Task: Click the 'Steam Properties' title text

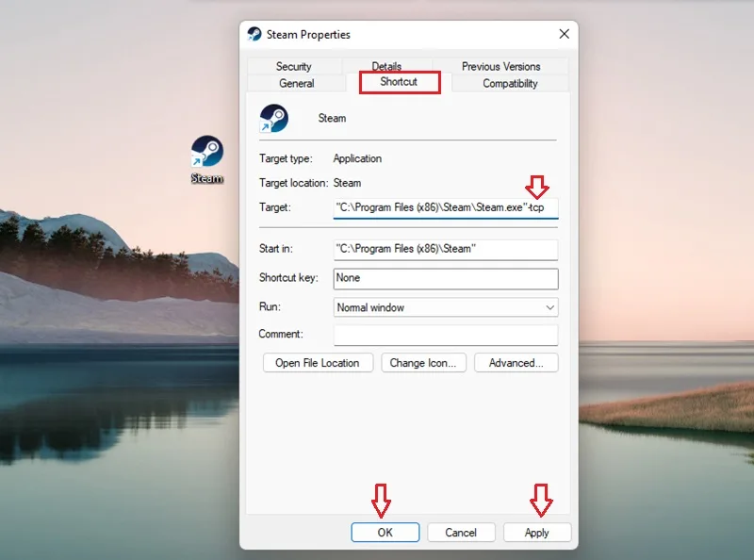Action: (308, 35)
